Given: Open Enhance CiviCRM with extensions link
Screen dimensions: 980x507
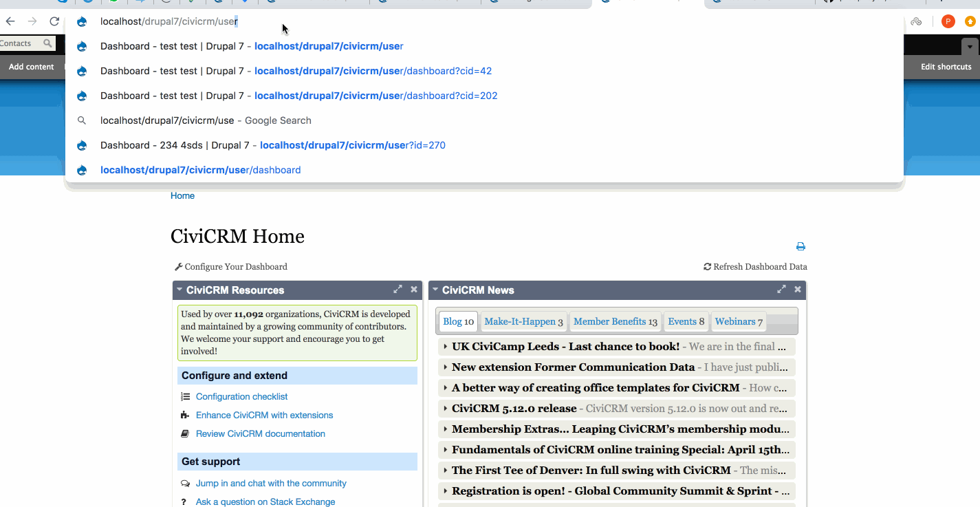Looking at the screenshot, I should pos(264,416).
